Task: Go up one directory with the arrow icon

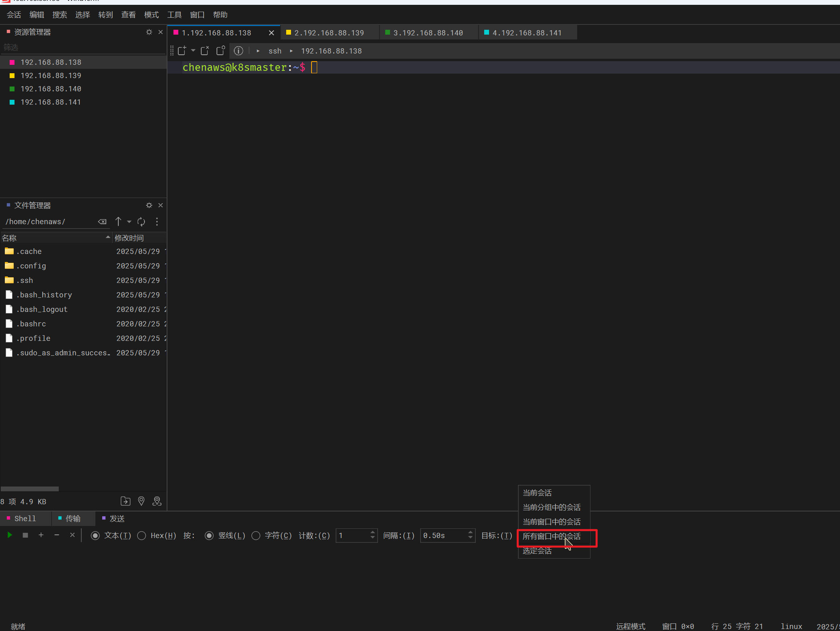Action: pos(118,222)
